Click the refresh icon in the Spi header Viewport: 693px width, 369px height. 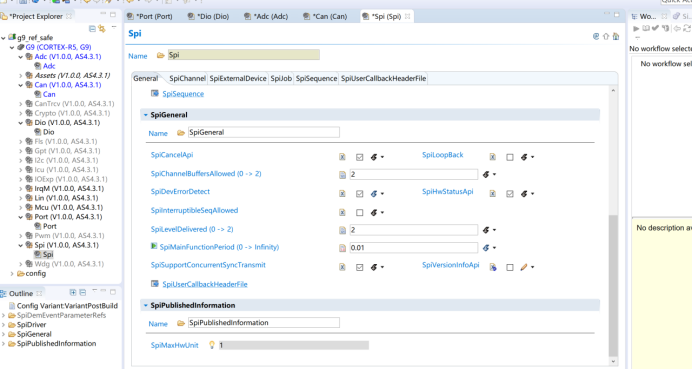pyautogui.click(x=596, y=36)
